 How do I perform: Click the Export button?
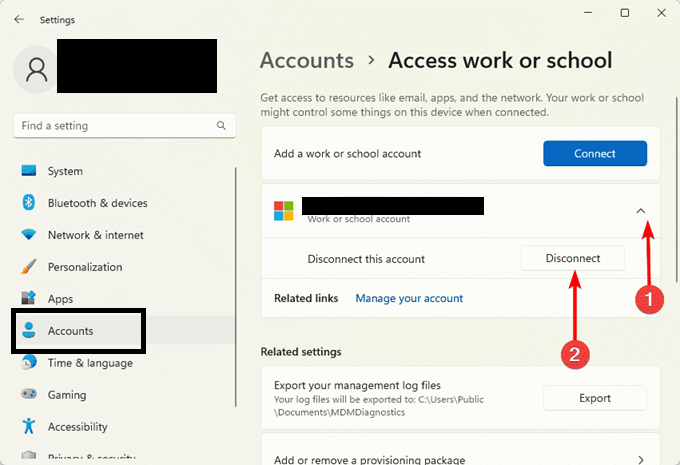pos(595,398)
